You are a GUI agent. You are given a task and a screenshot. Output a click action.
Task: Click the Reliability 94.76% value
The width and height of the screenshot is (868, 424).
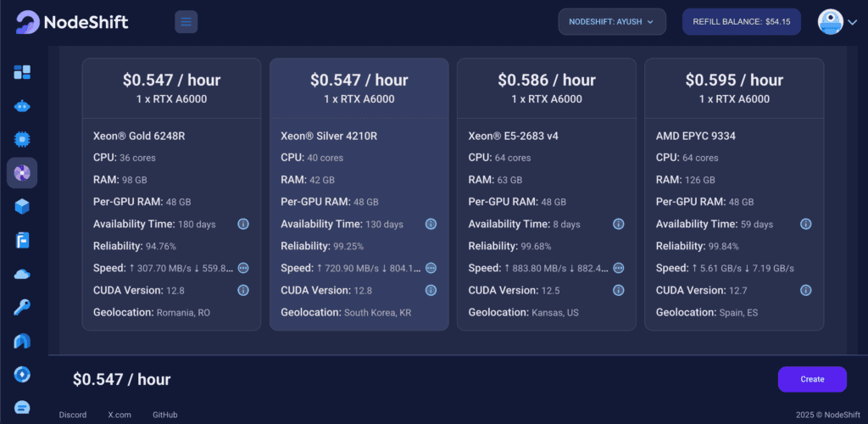pyautogui.click(x=160, y=246)
